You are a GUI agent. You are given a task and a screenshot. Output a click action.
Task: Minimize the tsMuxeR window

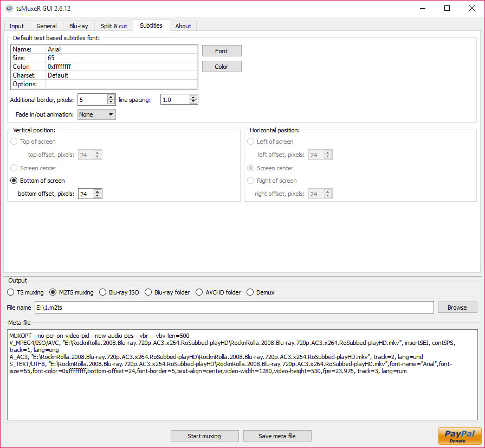pos(423,8)
